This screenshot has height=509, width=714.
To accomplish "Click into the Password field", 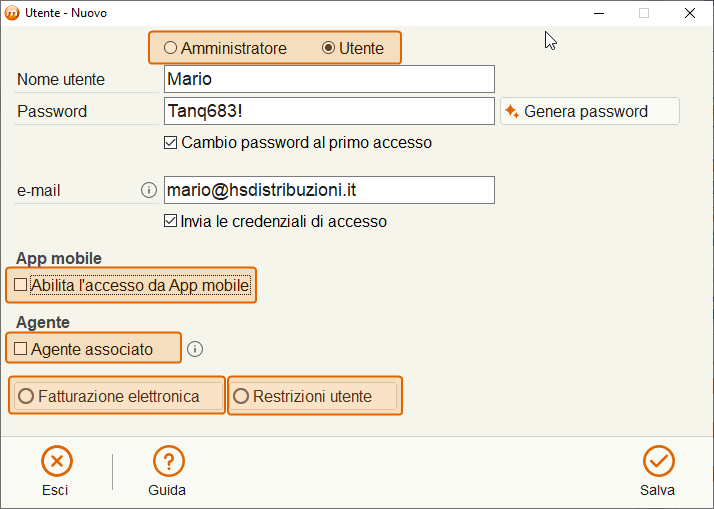I will point(329,111).
